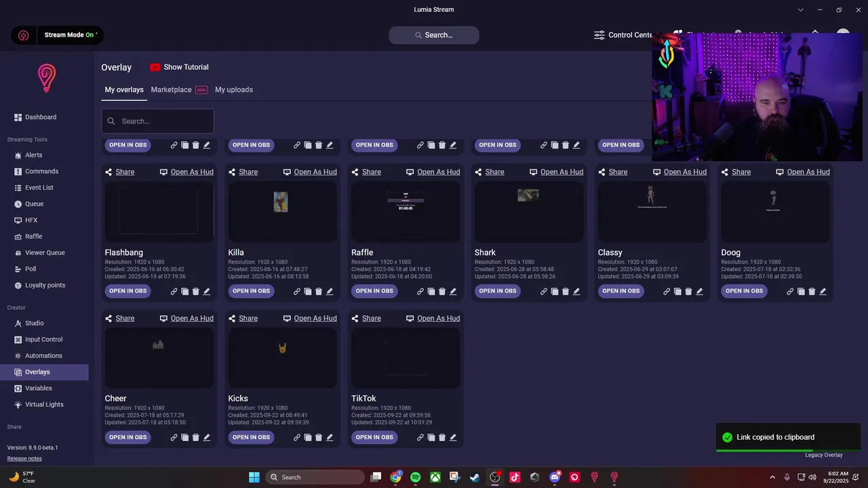868x488 pixels.
Task: Duplicate the Flashbang overlay
Action: click(184, 291)
